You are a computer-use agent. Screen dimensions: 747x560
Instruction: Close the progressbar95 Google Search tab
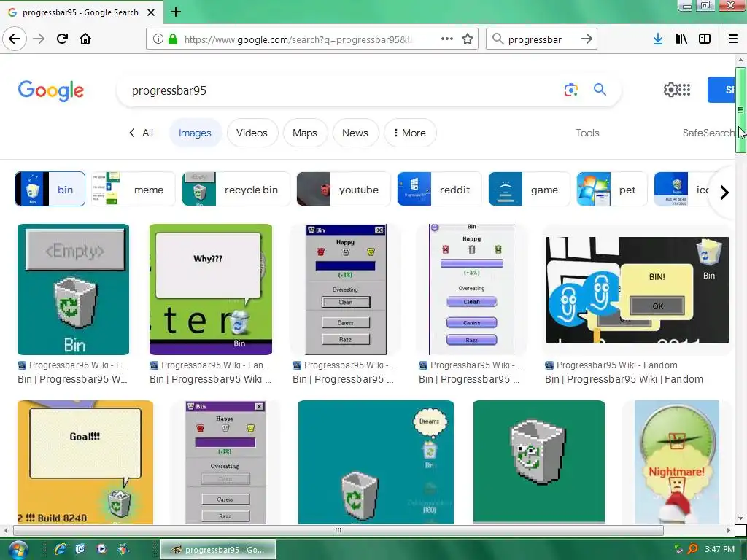(x=150, y=12)
